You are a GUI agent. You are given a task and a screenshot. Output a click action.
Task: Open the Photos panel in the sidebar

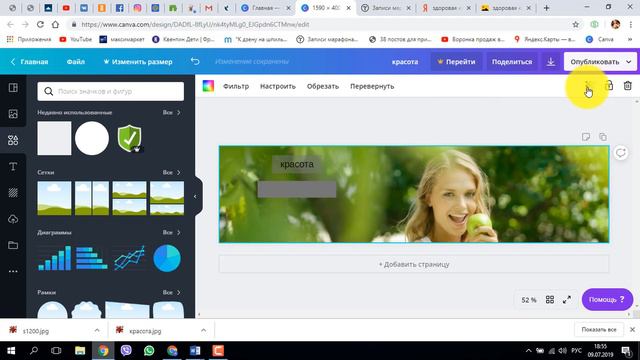click(x=13, y=114)
